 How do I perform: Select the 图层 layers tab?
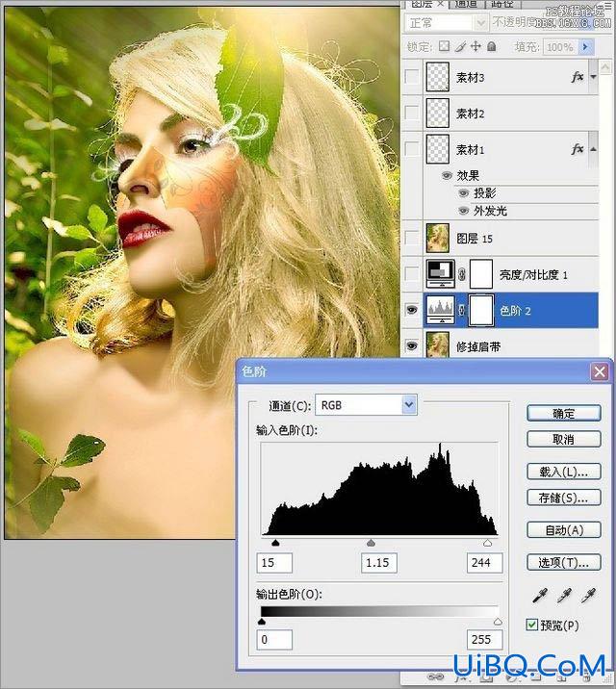422,4
